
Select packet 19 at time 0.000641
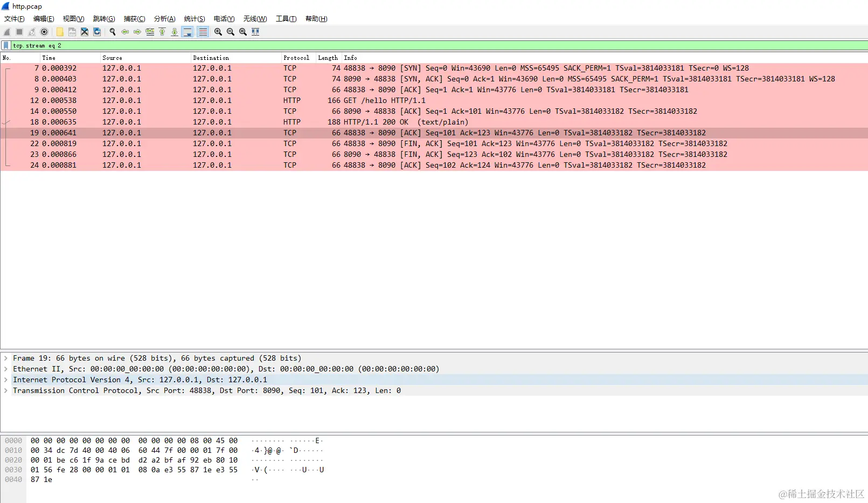click(x=434, y=133)
